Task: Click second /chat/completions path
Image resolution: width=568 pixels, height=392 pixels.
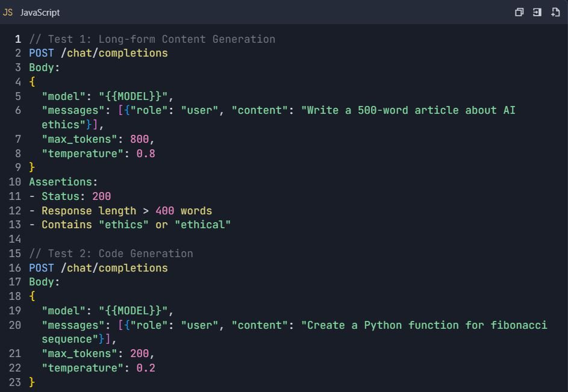Action: (114, 268)
